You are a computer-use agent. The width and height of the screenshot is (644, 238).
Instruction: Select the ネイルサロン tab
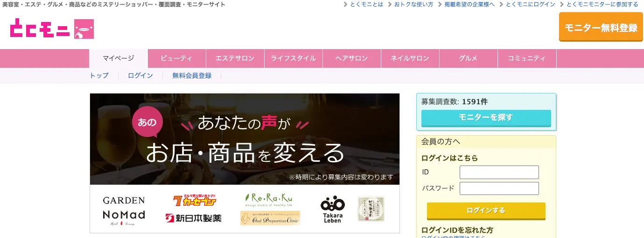point(410,58)
